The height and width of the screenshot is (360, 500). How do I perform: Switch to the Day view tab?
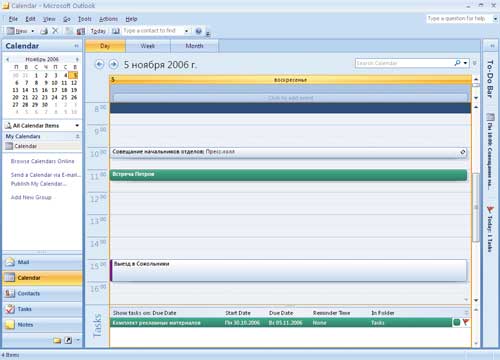point(105,46)
